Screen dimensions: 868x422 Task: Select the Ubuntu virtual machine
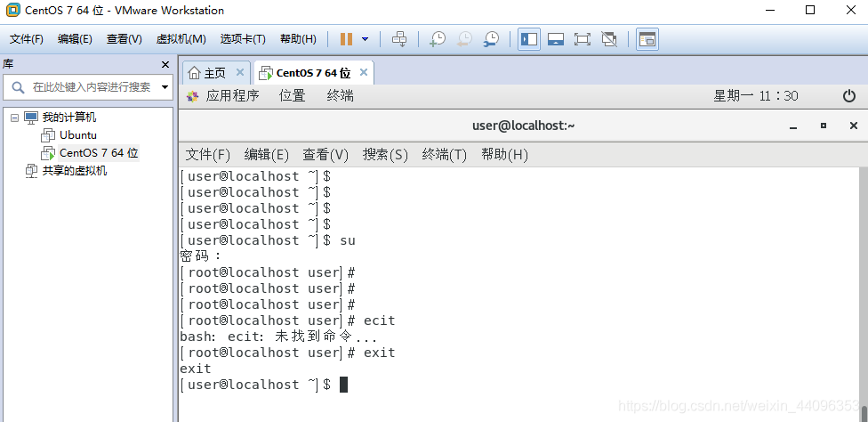[x=78, y=135]
